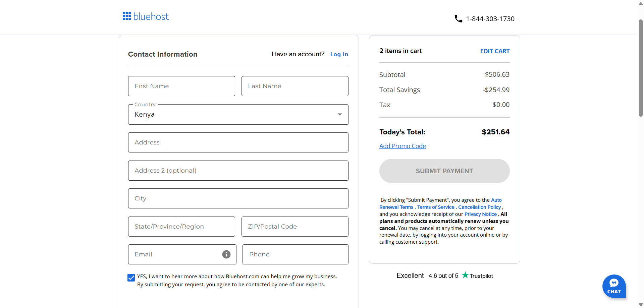The height and width of the screenshot is (308, 644).
Task: Click the Trustpilot star logo
Action: tap(465, 275)
